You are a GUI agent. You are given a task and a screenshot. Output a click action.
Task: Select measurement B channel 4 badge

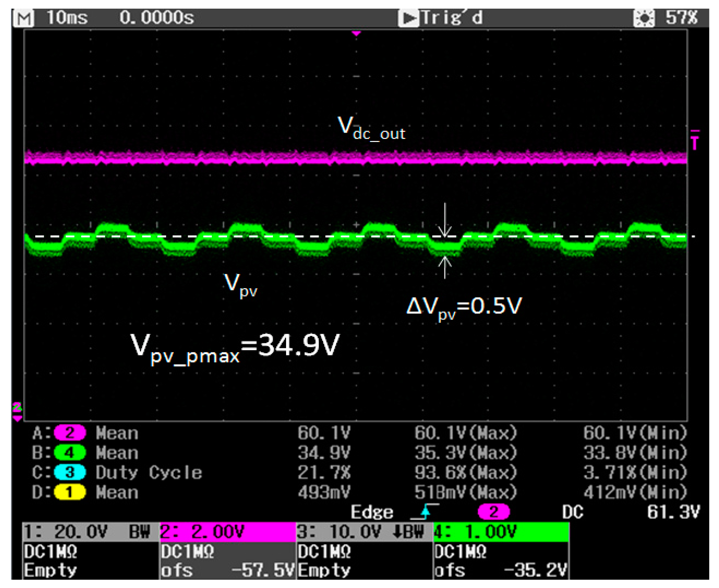pos(70,453)
